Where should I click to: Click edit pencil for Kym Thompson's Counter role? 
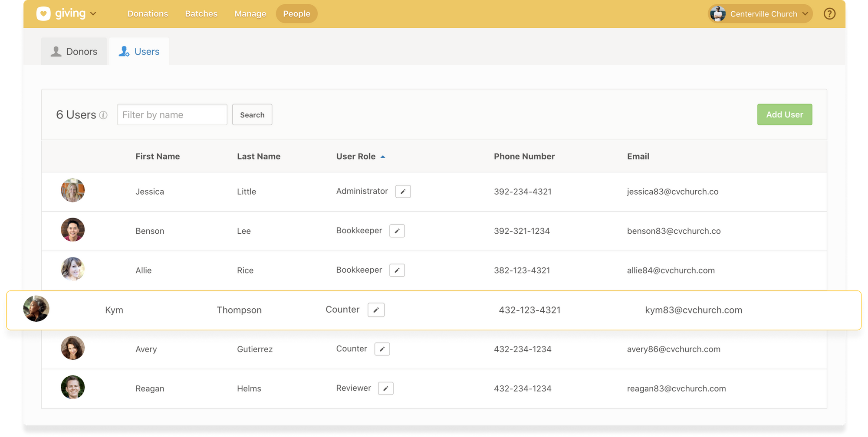376,310
